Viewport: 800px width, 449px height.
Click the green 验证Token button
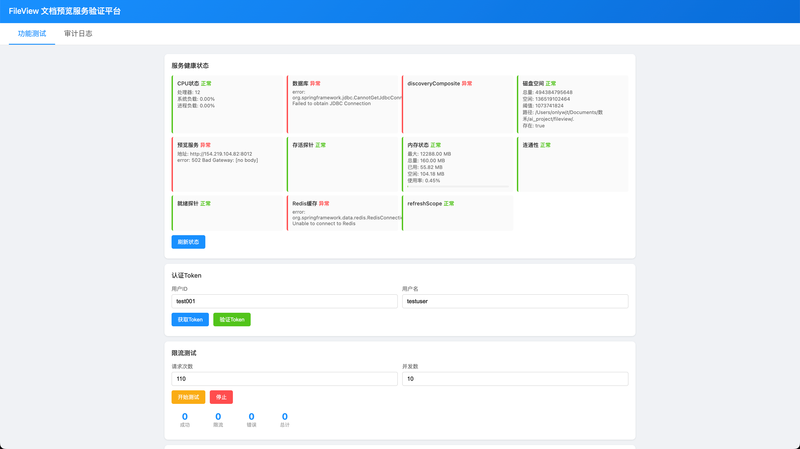(x=232, y=319)
